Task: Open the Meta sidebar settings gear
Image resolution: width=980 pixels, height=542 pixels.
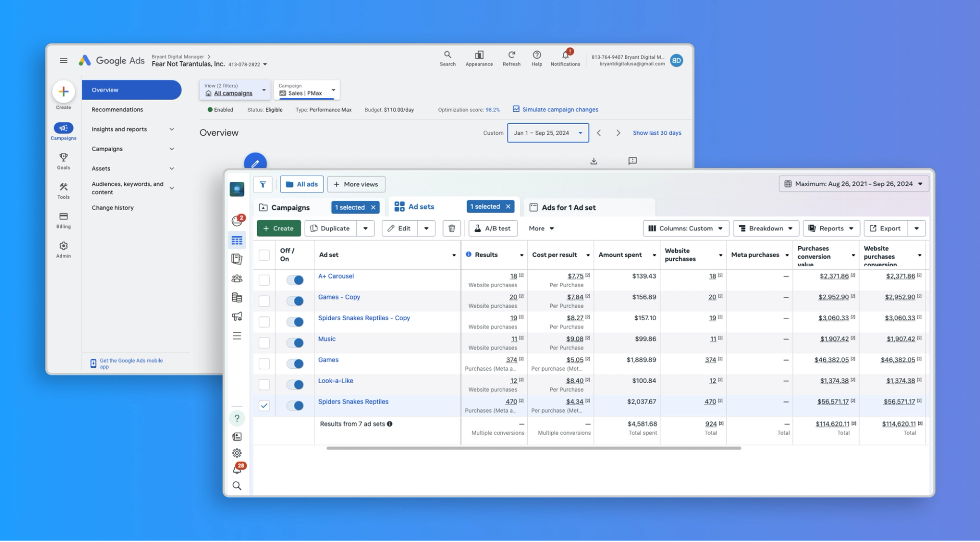Action: [237, 453]
